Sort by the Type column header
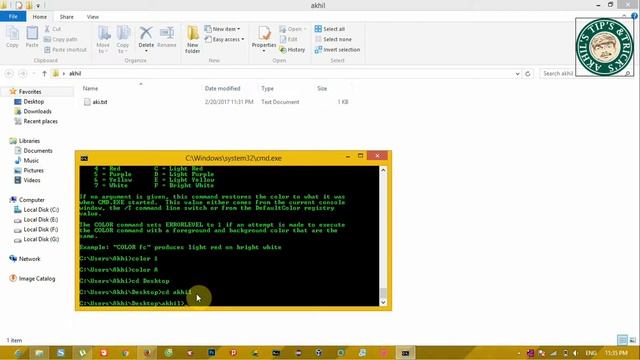Viewport: 640px width, 360px height. tap(267, 88)
